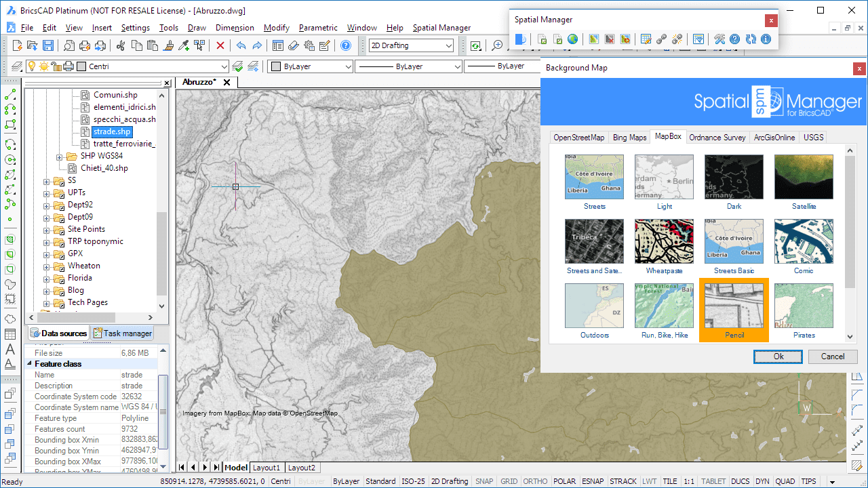Click the Save icon in toolbar

(x=48, y=45)
